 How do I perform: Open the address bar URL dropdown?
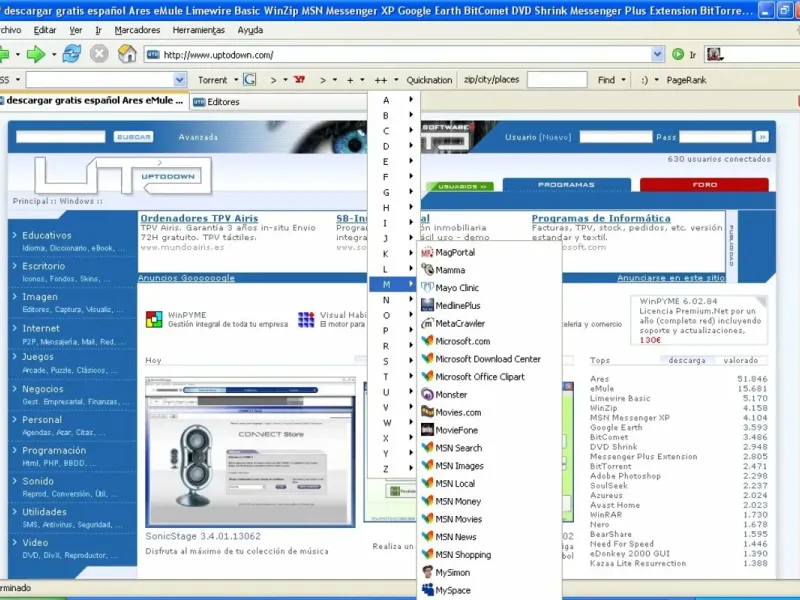(657, 54)
